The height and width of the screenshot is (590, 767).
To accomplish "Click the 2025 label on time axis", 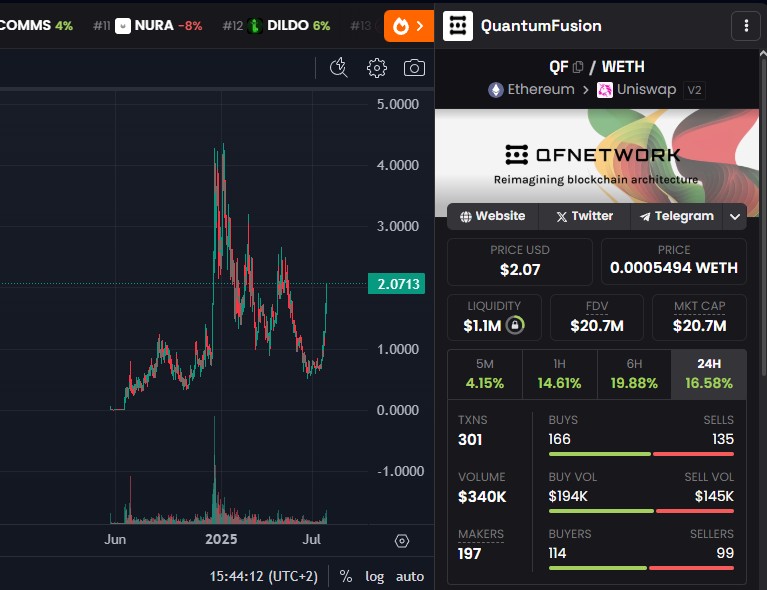I will click(221, 540).
